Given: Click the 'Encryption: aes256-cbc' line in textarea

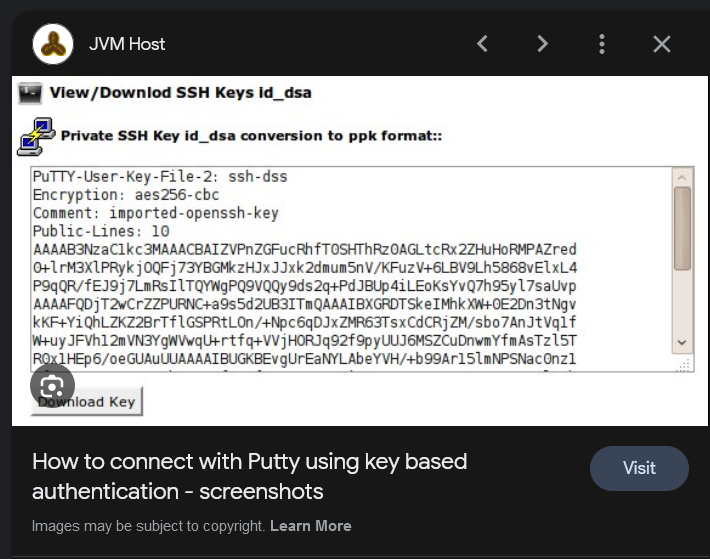Looking at the screenshot, I should click(x=126, y=195).
